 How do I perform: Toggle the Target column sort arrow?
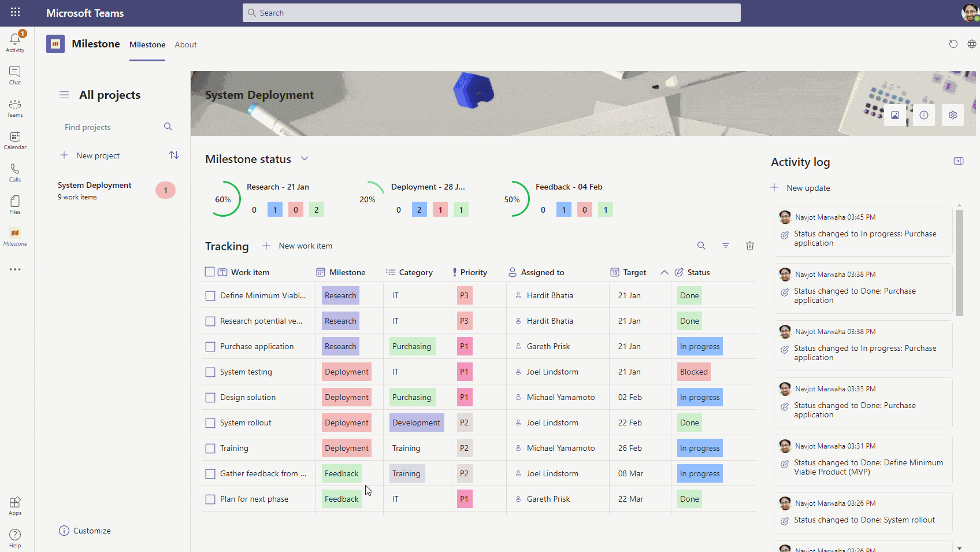pyautogui.click(x=665, y=272)
